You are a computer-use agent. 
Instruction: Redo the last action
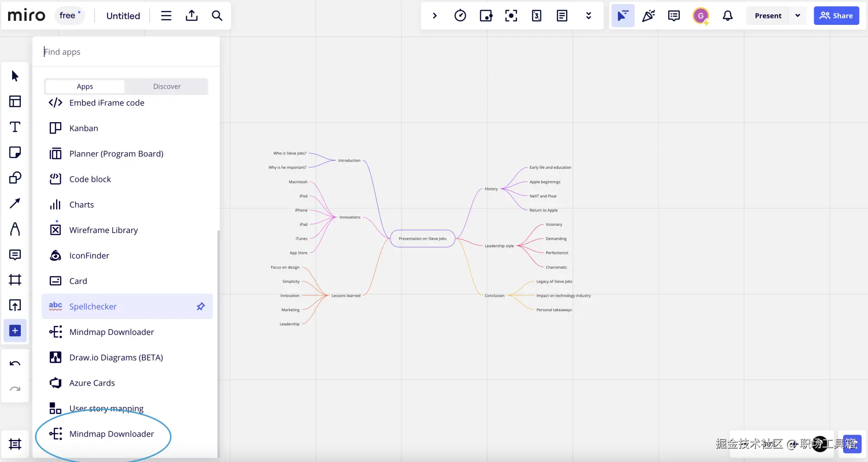coord(15,389)
